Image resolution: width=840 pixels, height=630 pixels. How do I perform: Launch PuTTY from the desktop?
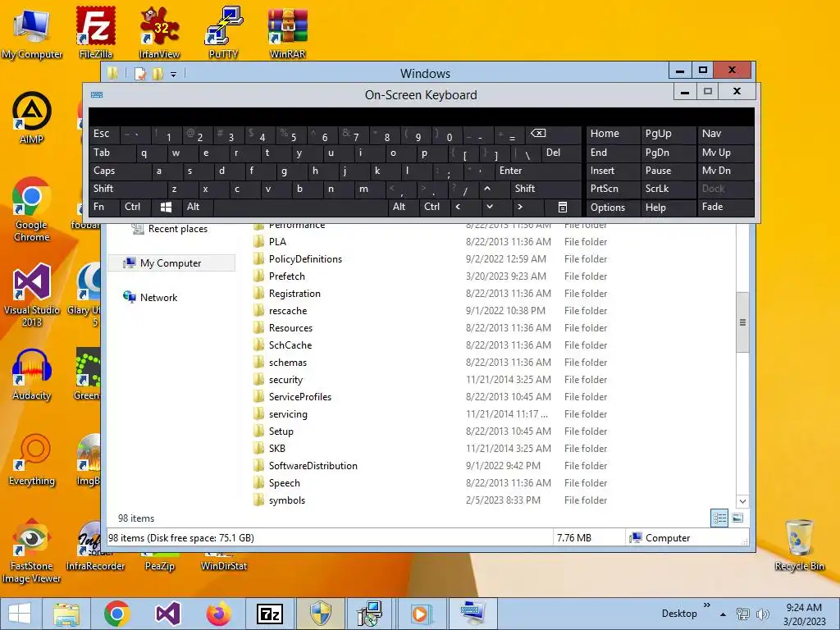(x=223, y=32)
